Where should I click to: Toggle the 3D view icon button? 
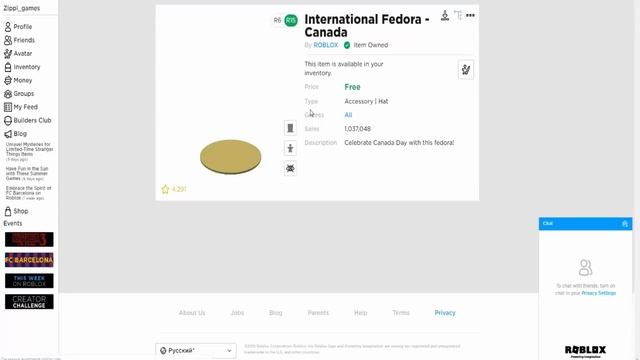tap(290, 128)
